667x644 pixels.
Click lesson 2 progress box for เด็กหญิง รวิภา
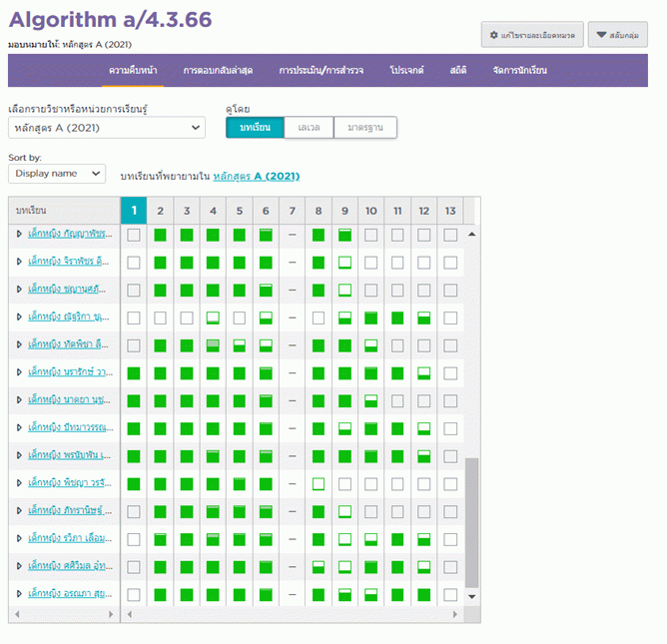pyautogui.click(x=160, y=539)
